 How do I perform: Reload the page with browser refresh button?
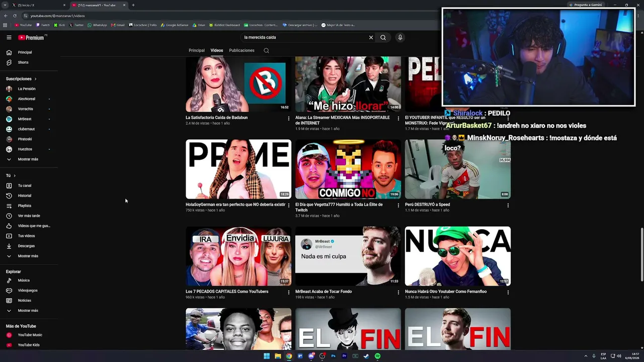[15, 16]
